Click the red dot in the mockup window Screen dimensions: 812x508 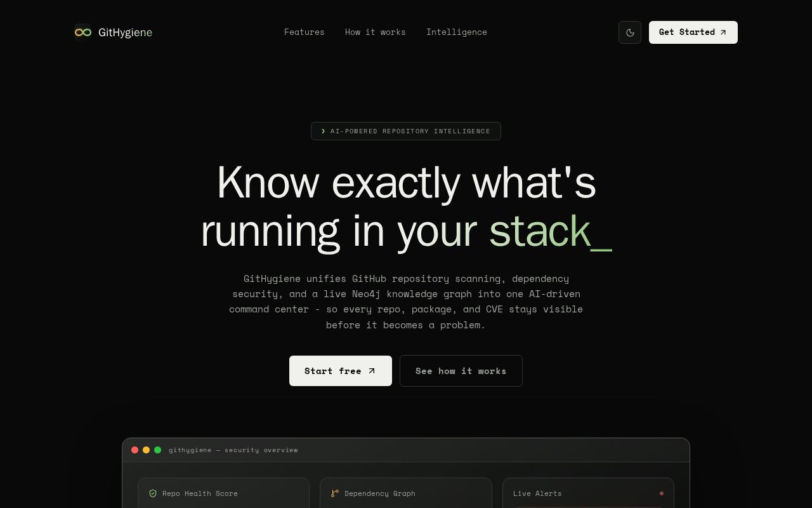tap(134, 450)
